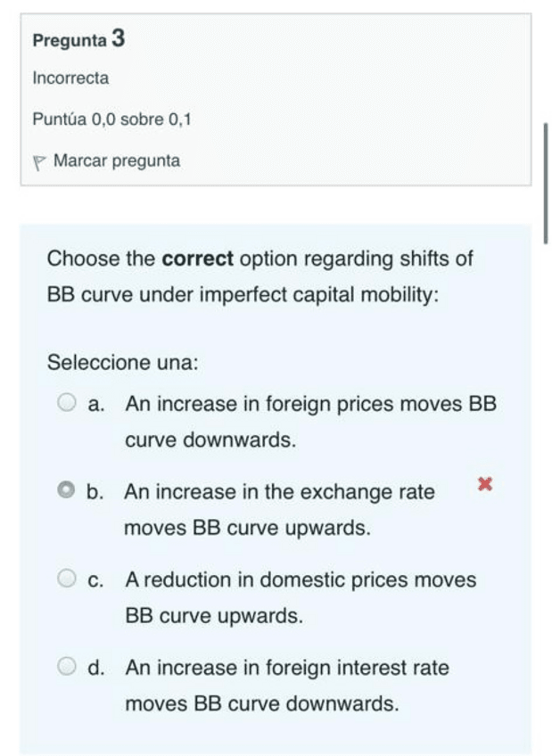552x756 pixels.
Task: Click the flag icon beside Marcar pregunta
Action: tap(38, 163)
